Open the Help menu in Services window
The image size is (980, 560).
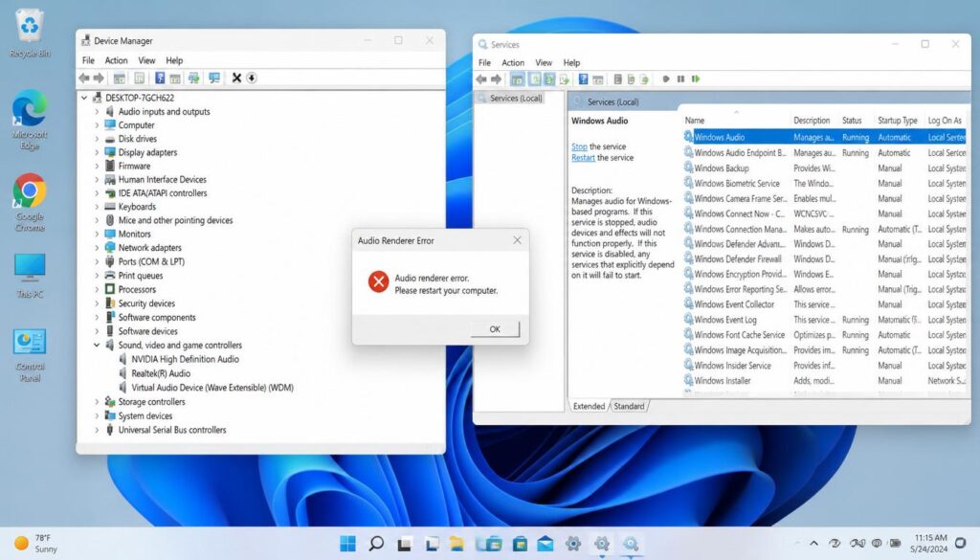pyautogui.click(x=571, y=62)
